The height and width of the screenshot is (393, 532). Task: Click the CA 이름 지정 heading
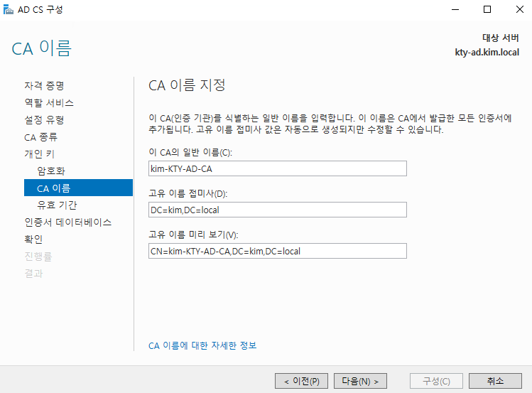tap(187, 85)
